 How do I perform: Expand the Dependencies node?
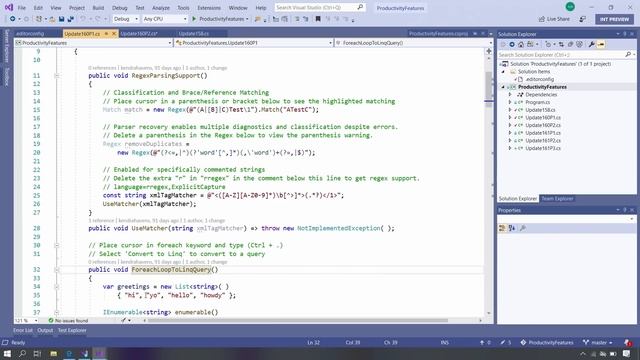(510, 95)
